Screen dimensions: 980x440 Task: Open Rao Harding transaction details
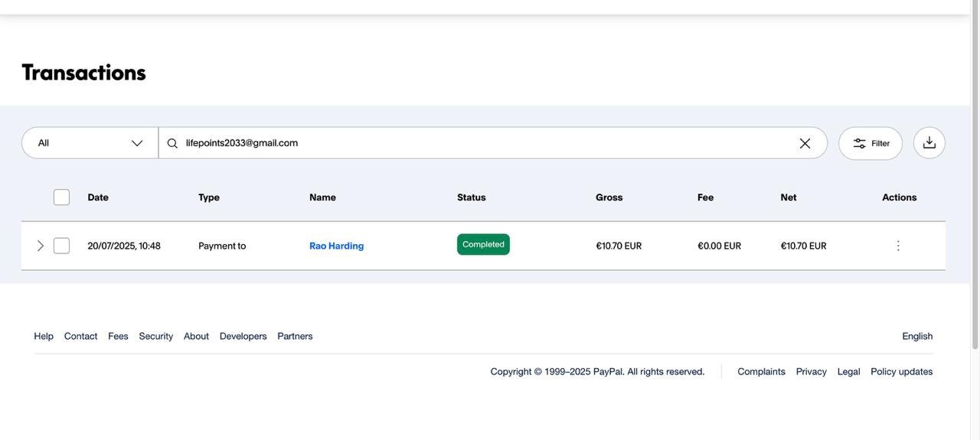pyautogui.click(x=336, y=246)
